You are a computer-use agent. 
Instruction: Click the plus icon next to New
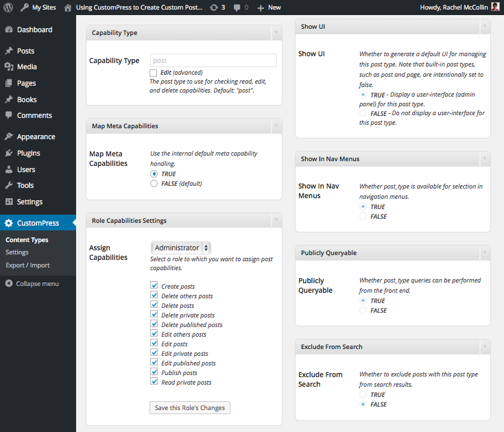point(261,8)
